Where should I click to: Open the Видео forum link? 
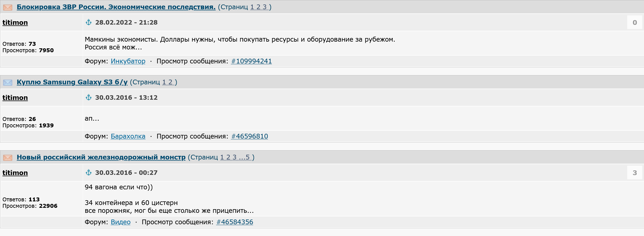120,222
